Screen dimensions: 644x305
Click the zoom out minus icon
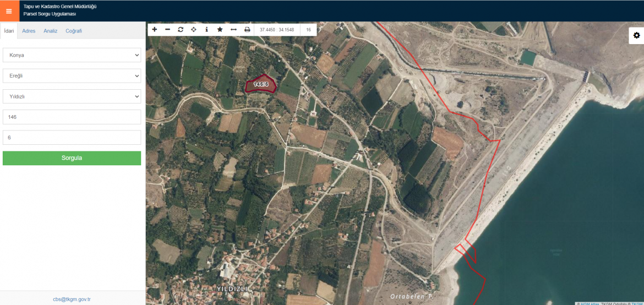click(167, 29)
